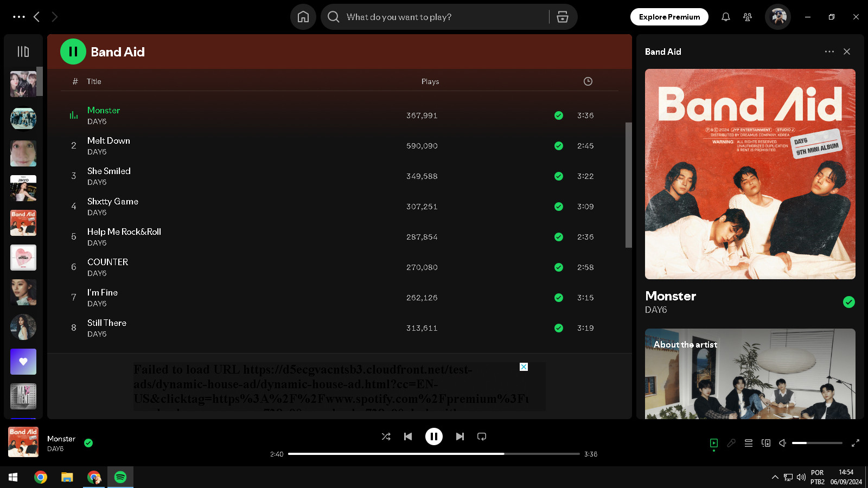Go forward using the right arrow
868x488 pixels.
pyautogui.click(x=54, y=17)
